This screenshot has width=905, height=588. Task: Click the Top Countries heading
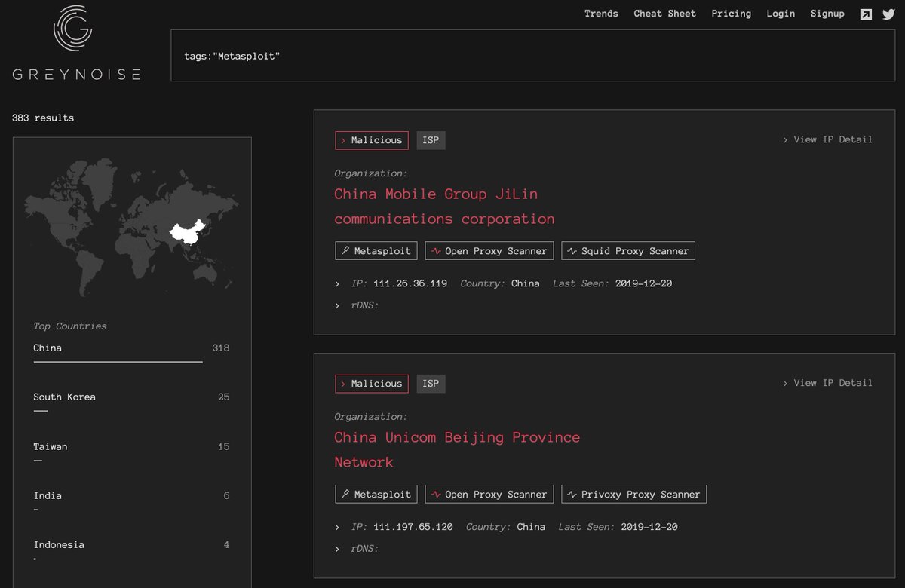click(70, 326)
